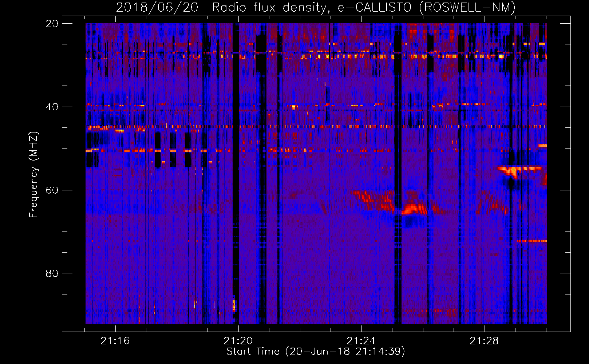Click the time tick label "21:16"

point(115,341)
